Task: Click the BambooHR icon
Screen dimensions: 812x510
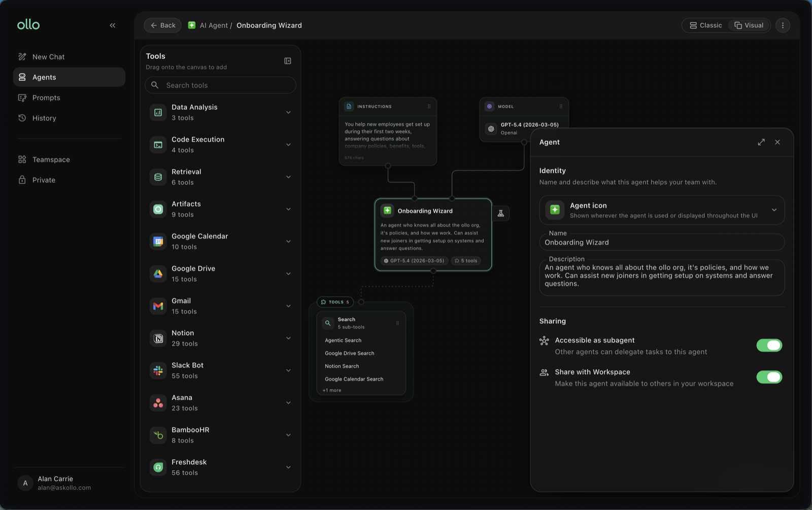Action: (x=158, y=435)
